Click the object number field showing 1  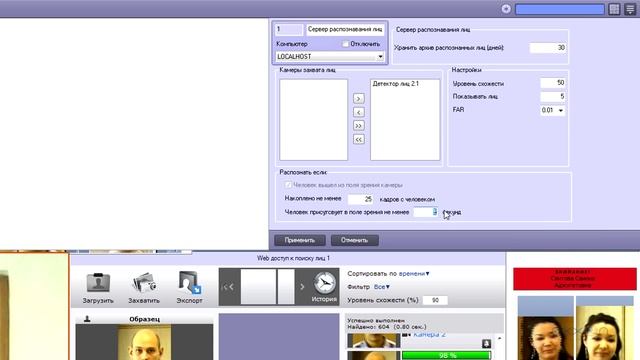coord(289,29)
